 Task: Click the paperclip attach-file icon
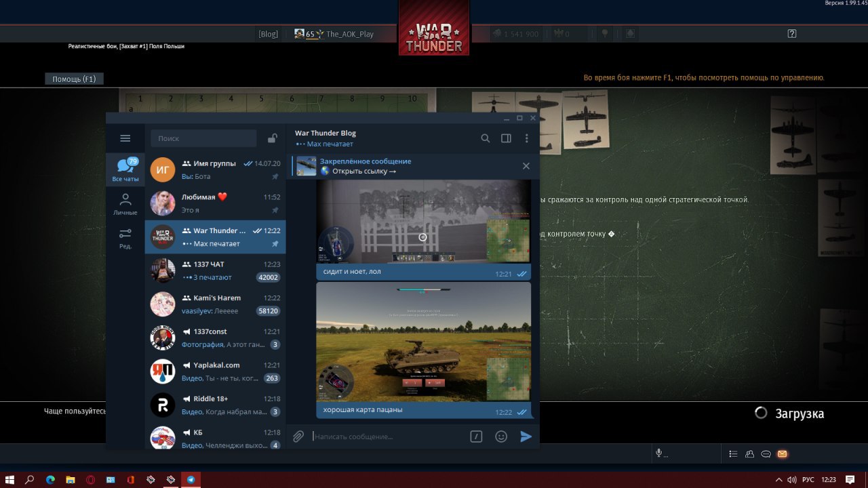[x=298, y=436]
